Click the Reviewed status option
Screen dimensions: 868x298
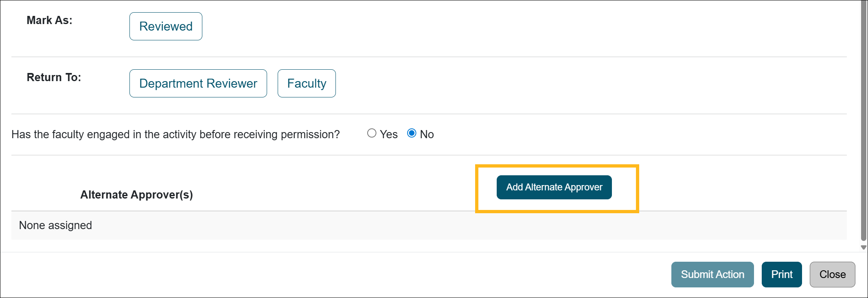tap(165, 26)
